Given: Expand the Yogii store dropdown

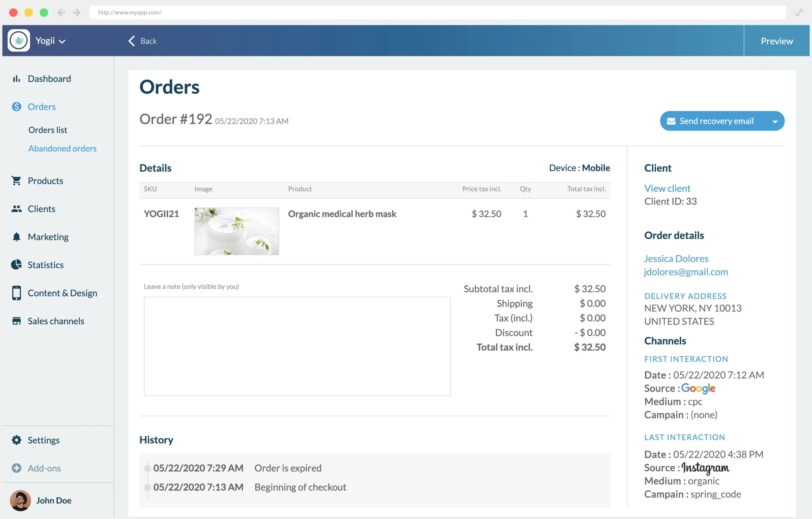Looking at the screenshot, I should coord(62,42).
